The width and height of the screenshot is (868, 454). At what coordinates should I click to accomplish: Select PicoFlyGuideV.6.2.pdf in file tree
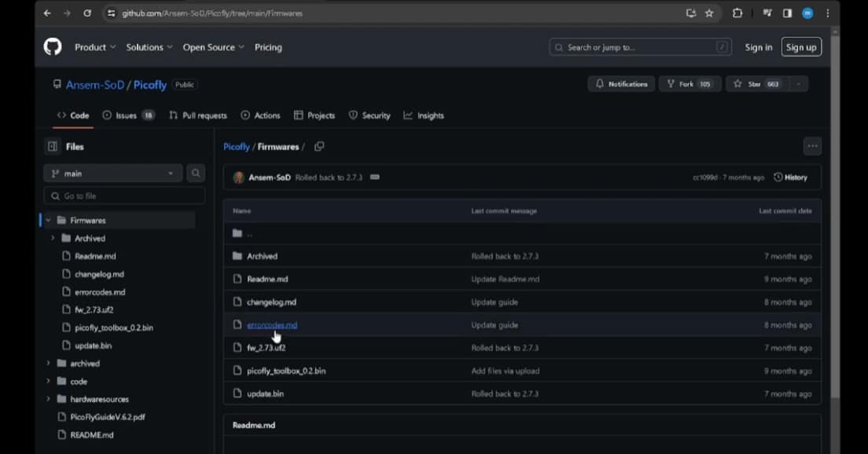pyautogui.click(x=108, y=417)
